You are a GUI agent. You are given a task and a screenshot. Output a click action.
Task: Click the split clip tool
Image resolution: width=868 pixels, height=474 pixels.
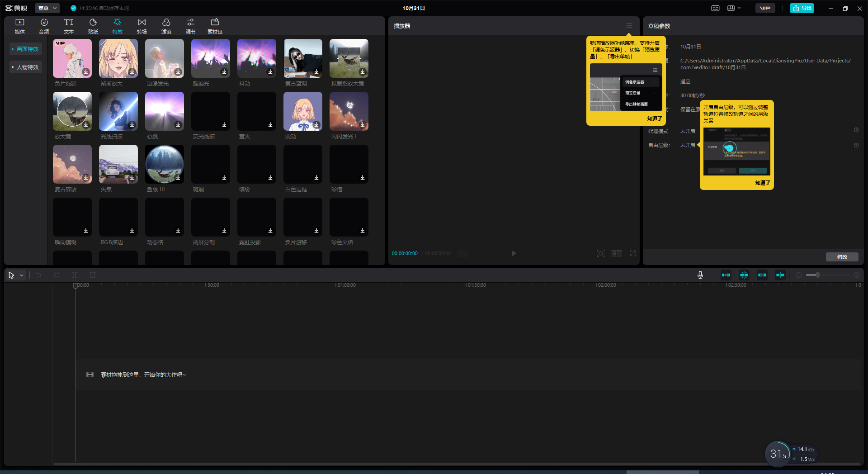point(75,275)
